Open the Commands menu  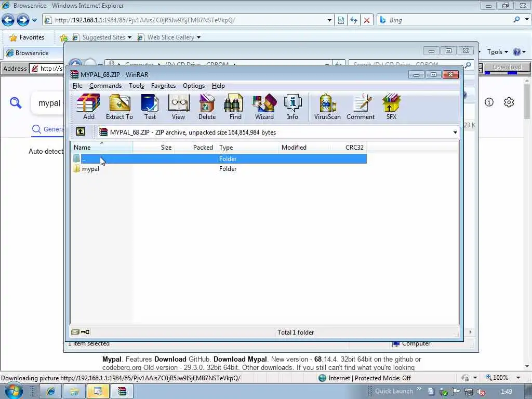[x=105, y=86]
